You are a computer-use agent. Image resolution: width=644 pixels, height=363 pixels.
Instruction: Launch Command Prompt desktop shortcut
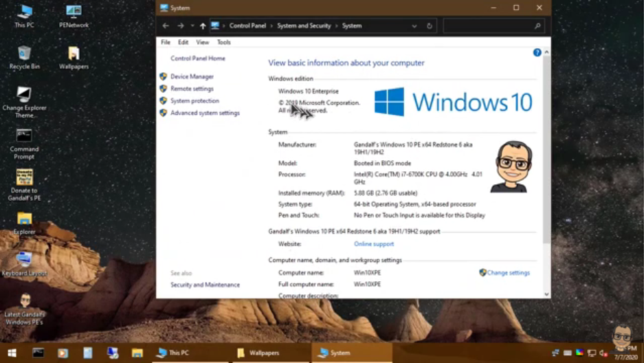24,143
